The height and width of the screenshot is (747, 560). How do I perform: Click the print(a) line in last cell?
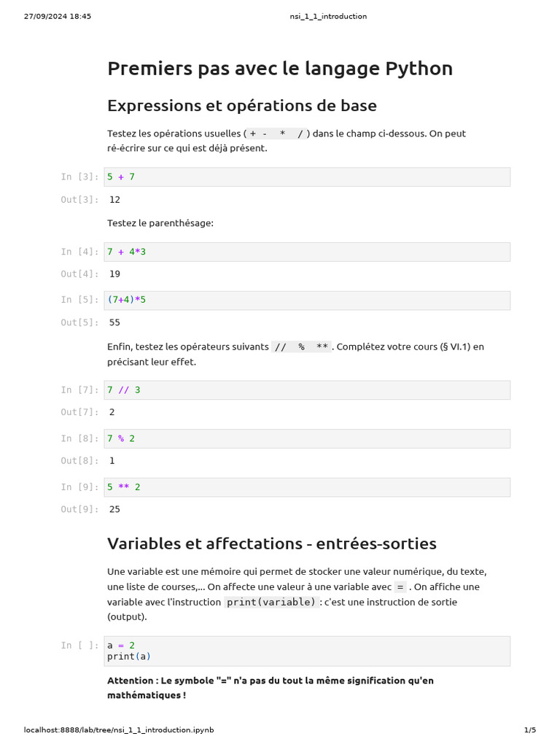128,657
